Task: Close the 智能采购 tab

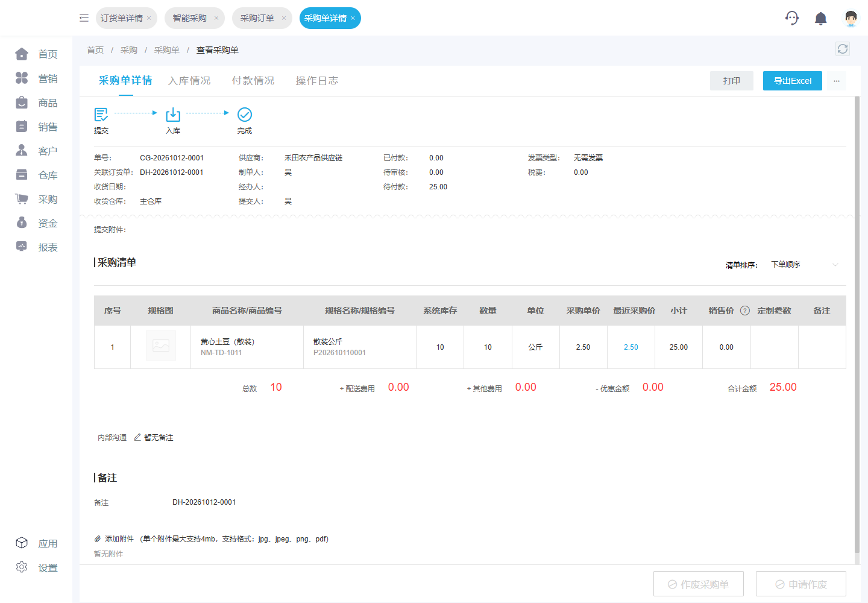Action: coord(216,18)
